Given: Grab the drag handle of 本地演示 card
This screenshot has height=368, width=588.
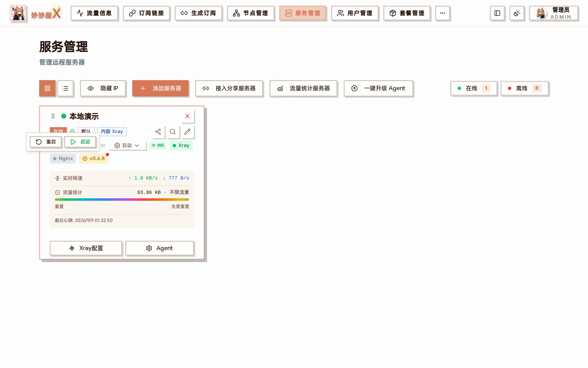Looking at the screenshot, I should point(53,116).
